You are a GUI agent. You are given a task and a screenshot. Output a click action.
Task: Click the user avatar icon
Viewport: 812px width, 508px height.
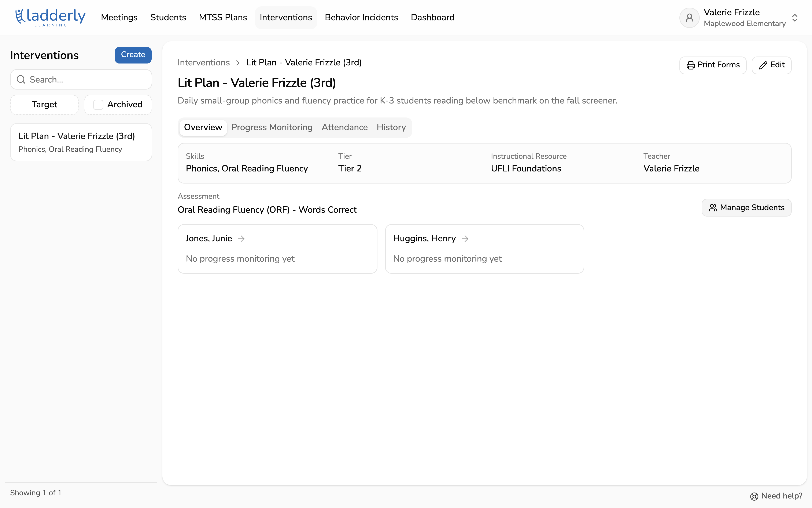pos(689,18)
